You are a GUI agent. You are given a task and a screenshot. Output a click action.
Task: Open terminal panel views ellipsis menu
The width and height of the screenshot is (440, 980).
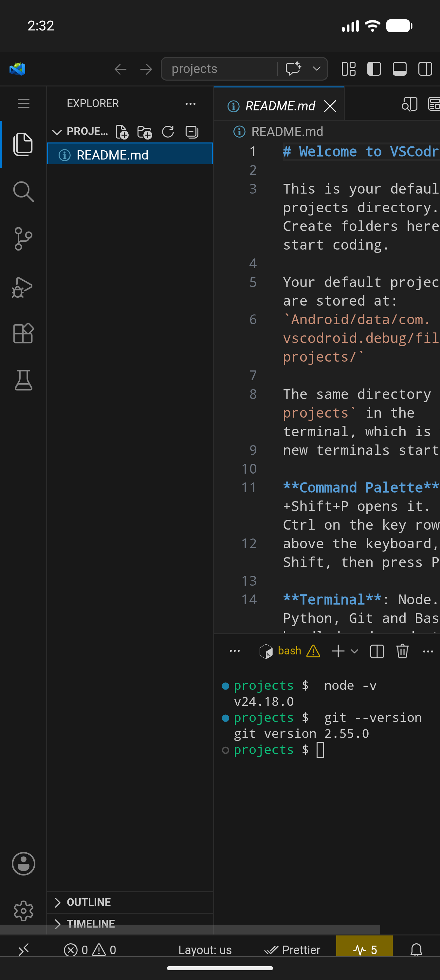click(235, 651)
